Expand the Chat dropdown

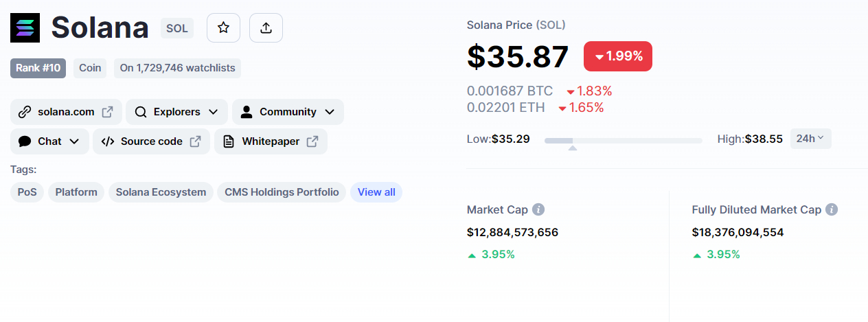pyautogui.click(x=49, y=141)
